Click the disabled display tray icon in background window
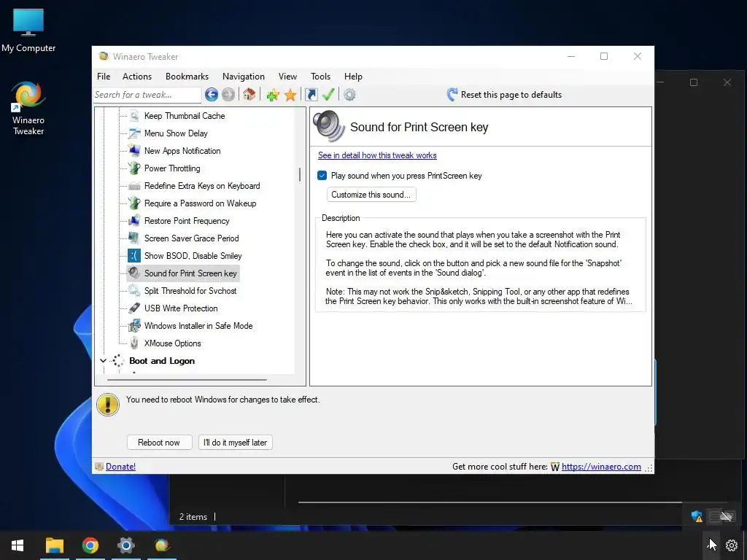The image size is (747, 560). pos(727,516)
